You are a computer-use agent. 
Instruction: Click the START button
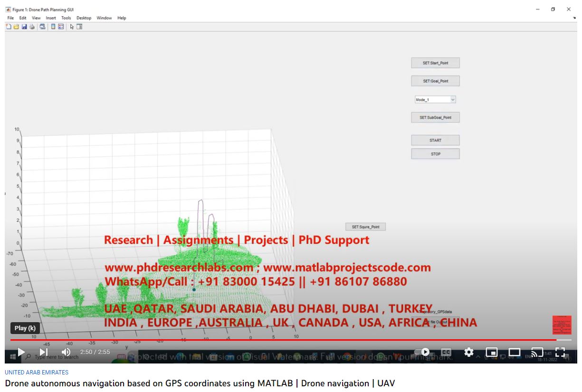[x=435, y=140]
